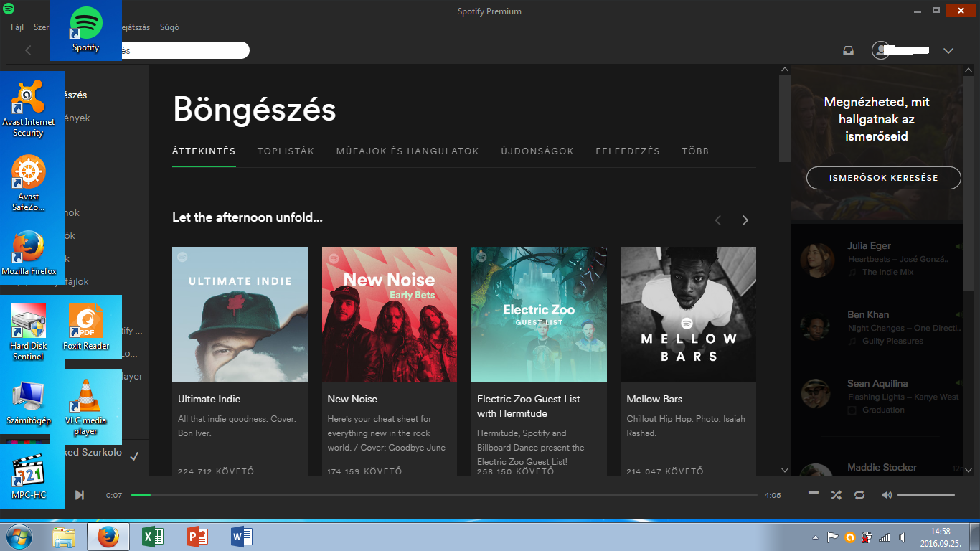
Task: Click the Avast tray icon
Action: tap(849, 537)
